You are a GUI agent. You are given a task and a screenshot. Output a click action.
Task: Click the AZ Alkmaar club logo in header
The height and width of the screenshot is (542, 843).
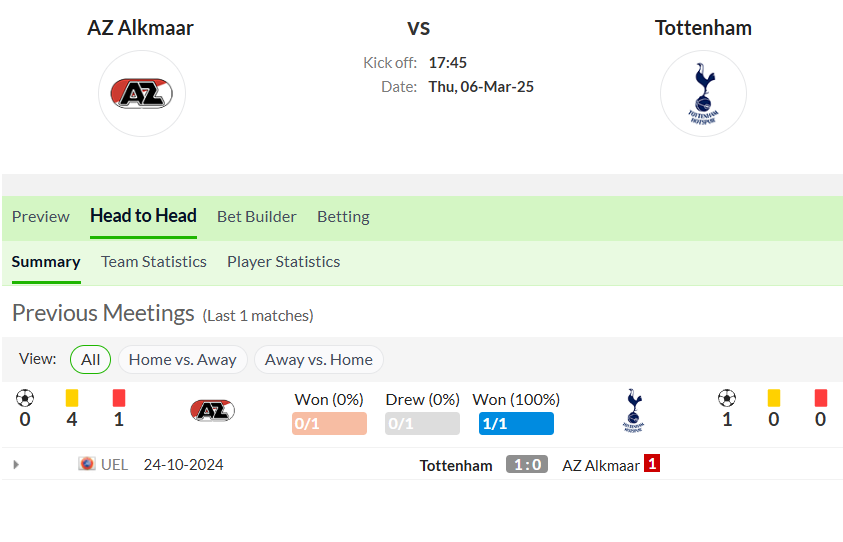click(x=141, y=94)
